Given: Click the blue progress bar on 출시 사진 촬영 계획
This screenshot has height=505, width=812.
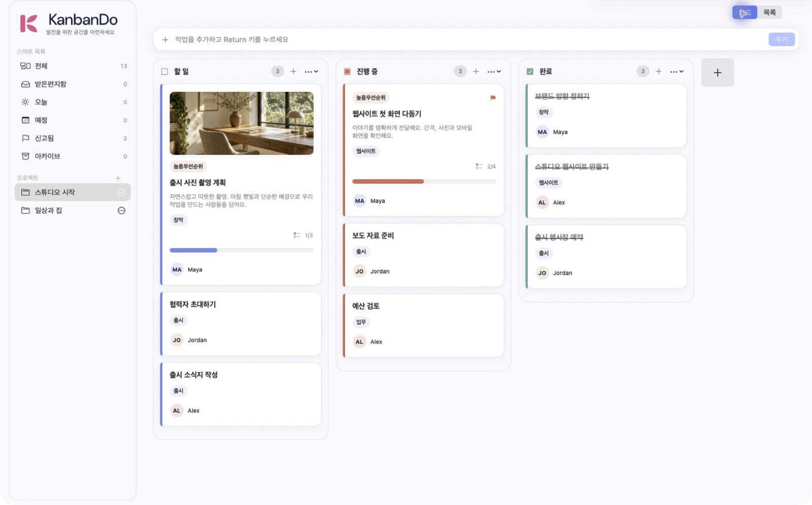Looking at the screenshot, I should (242, 250).
